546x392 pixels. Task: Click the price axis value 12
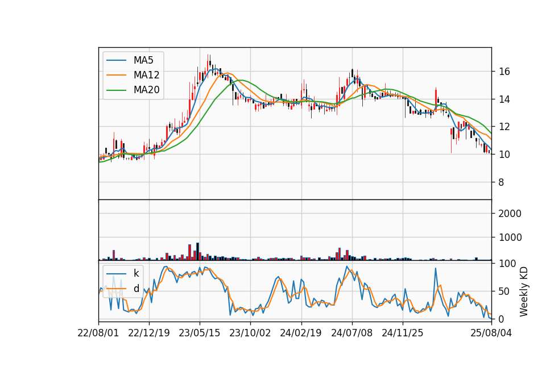point(504,127)
